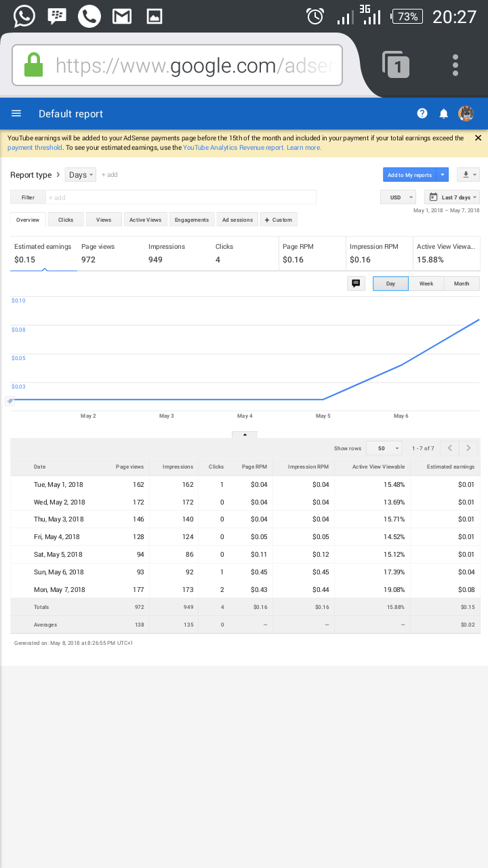
Task: Sort table by Estimated earnings column header
Action: pos(451,467)
